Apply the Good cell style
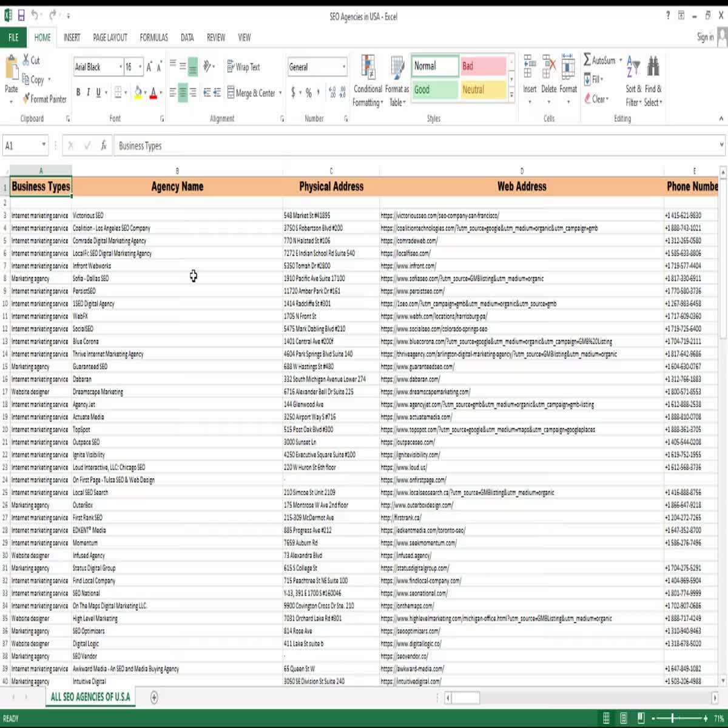This screenshot has width=728, height=728. (435, 90)
